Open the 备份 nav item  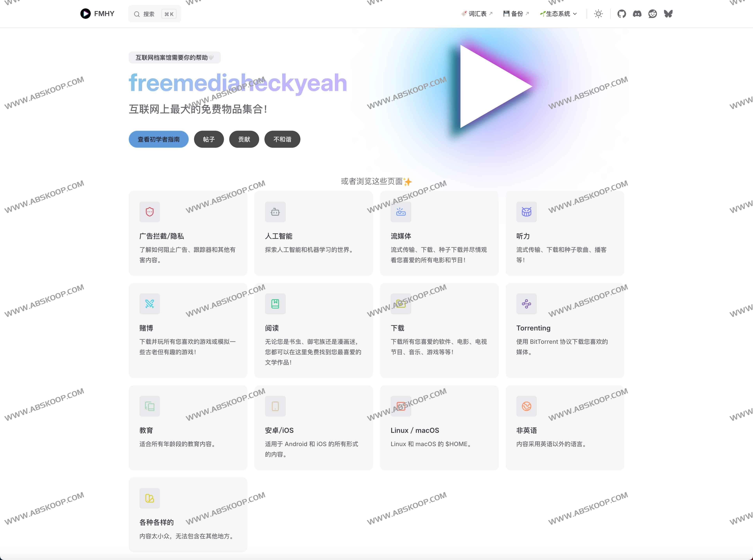click(x=515, y=14)
